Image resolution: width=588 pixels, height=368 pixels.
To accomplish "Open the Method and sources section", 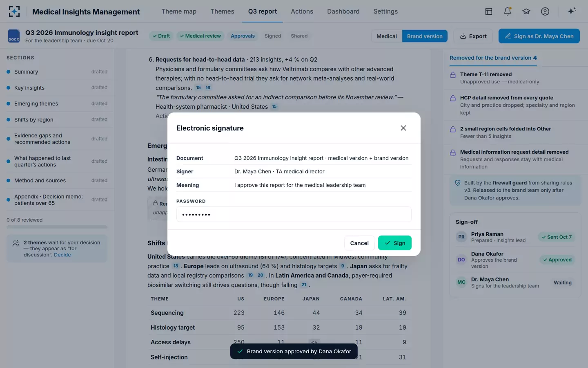I will click(57, 180).
